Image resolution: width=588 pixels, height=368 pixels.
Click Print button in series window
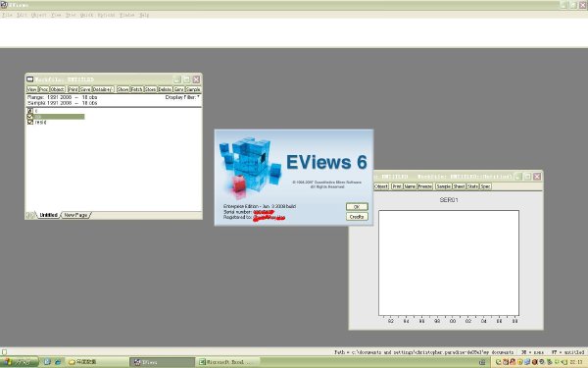(397, 186)
